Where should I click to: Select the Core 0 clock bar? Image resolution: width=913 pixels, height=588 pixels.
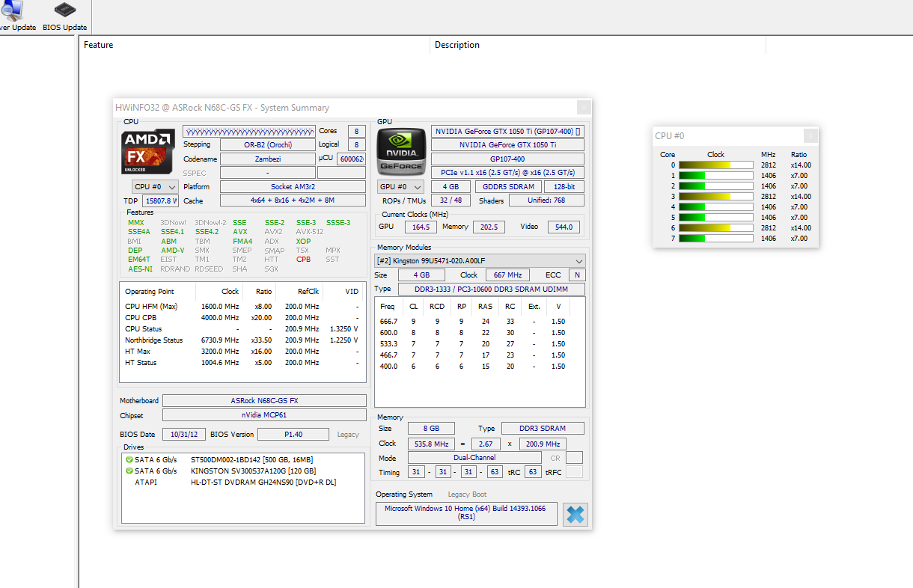point(715,165)
